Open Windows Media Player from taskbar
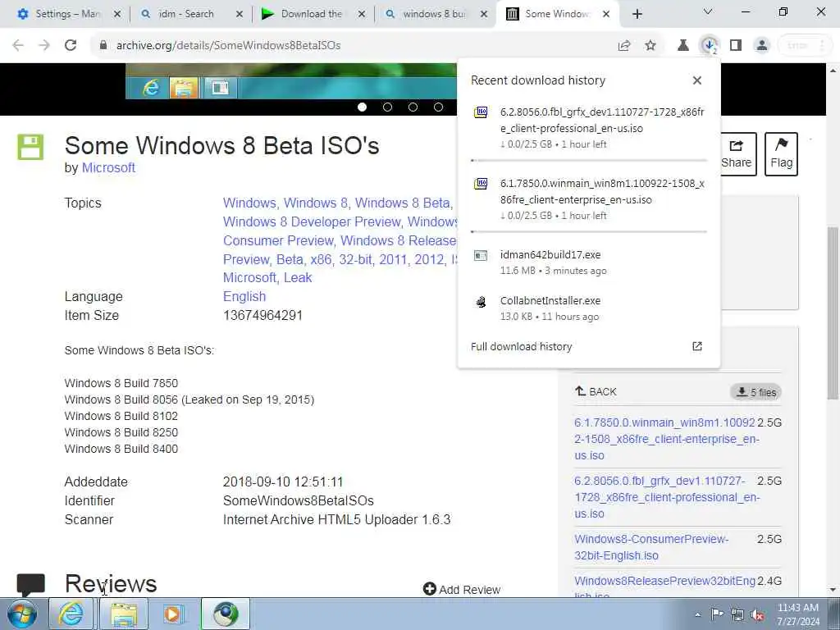 173,614
